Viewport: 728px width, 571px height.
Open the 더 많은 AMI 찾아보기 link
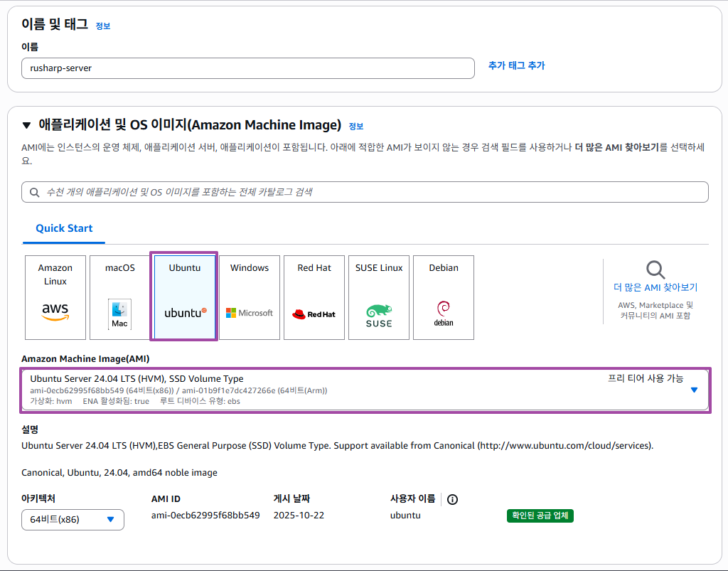tap(655, 287)
